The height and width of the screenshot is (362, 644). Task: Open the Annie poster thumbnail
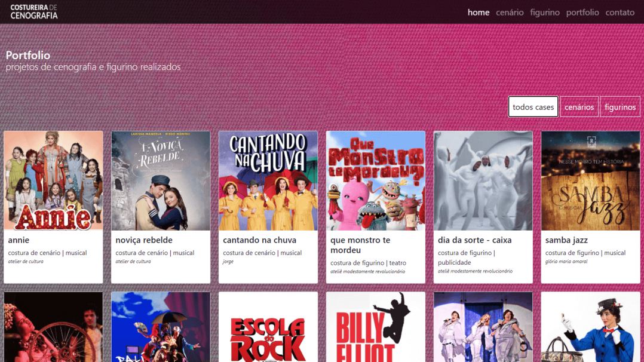click(53, 180)
